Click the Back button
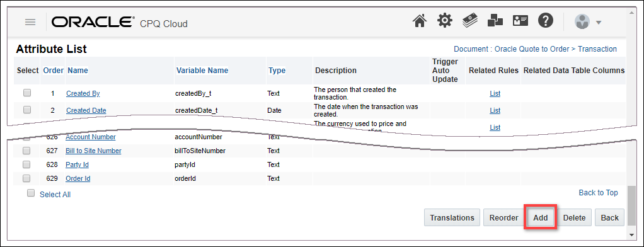The image size is (644, 247). tap(609, 218)
